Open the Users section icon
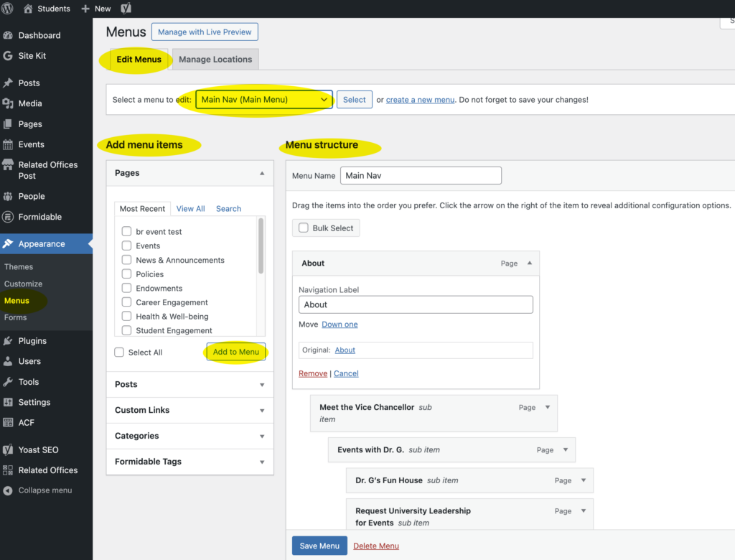 pyautogui.click(x=8, y=361)
